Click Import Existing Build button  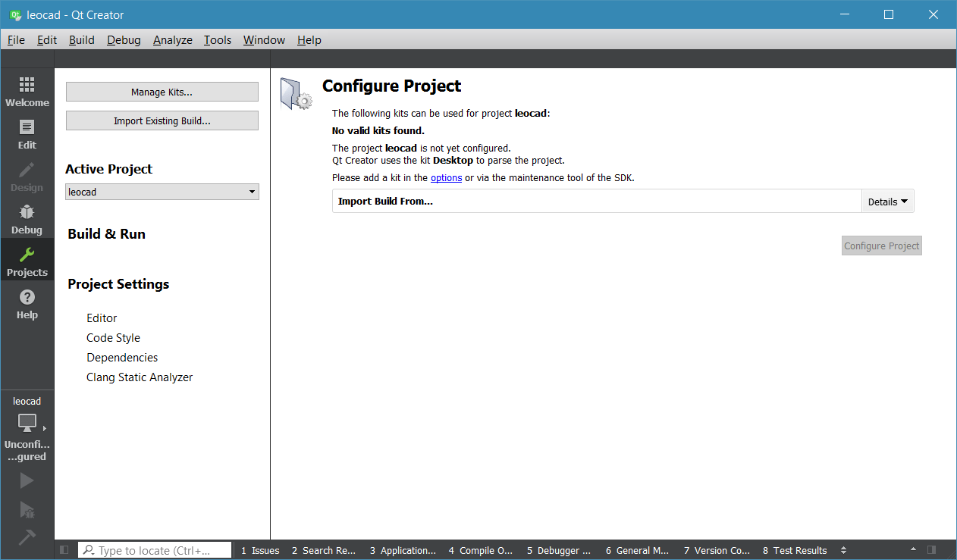coord(162,120)
